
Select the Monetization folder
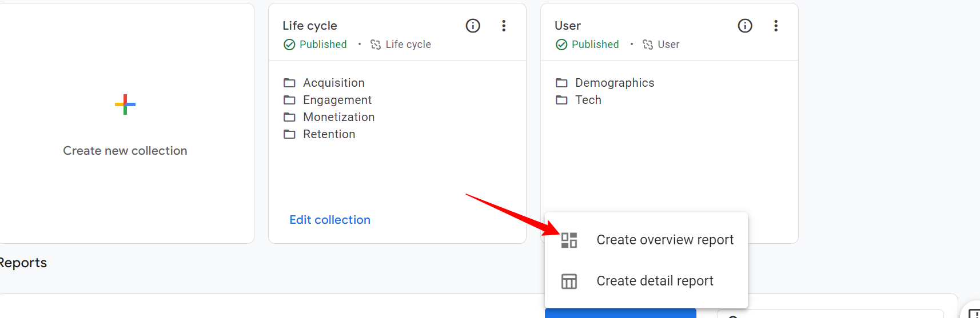[338, 117]
